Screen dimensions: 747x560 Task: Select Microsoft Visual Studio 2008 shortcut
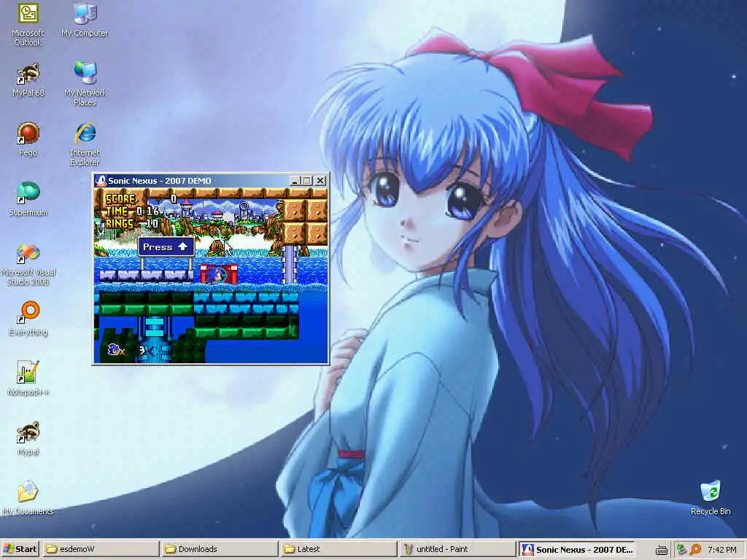28,265
